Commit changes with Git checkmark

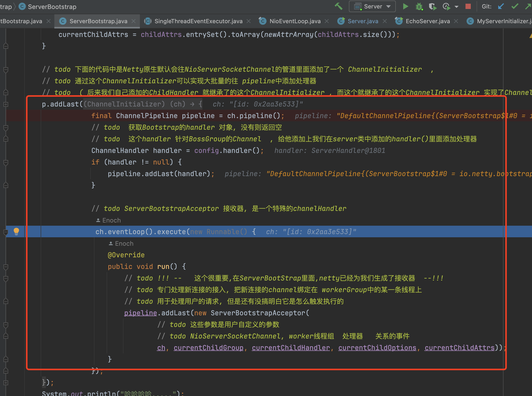515,6
